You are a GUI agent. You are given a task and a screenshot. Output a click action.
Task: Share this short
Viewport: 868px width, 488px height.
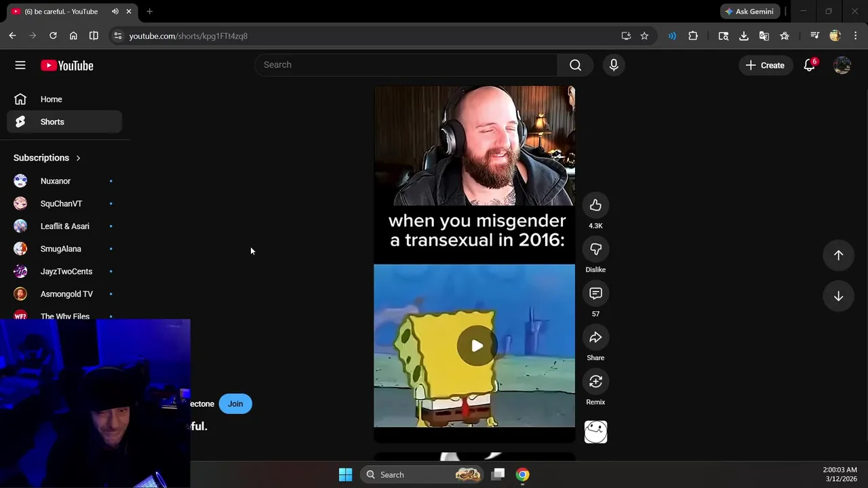click(595, 338)
